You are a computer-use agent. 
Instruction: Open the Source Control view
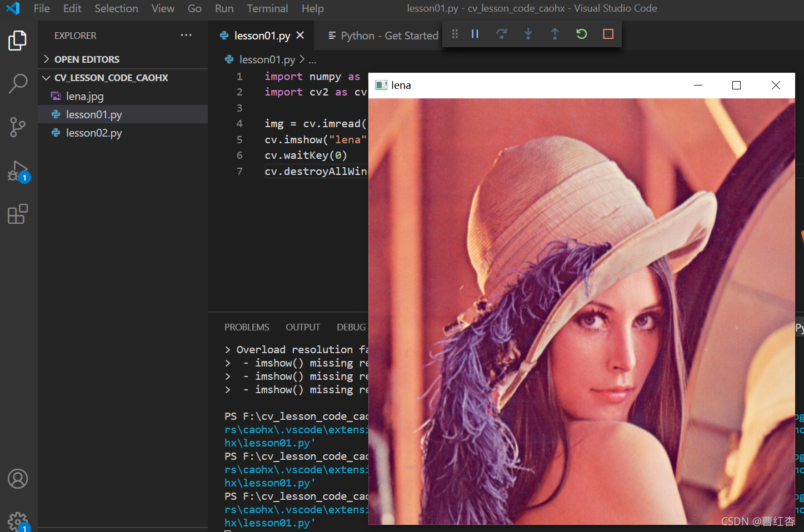[x=18, y=127]
